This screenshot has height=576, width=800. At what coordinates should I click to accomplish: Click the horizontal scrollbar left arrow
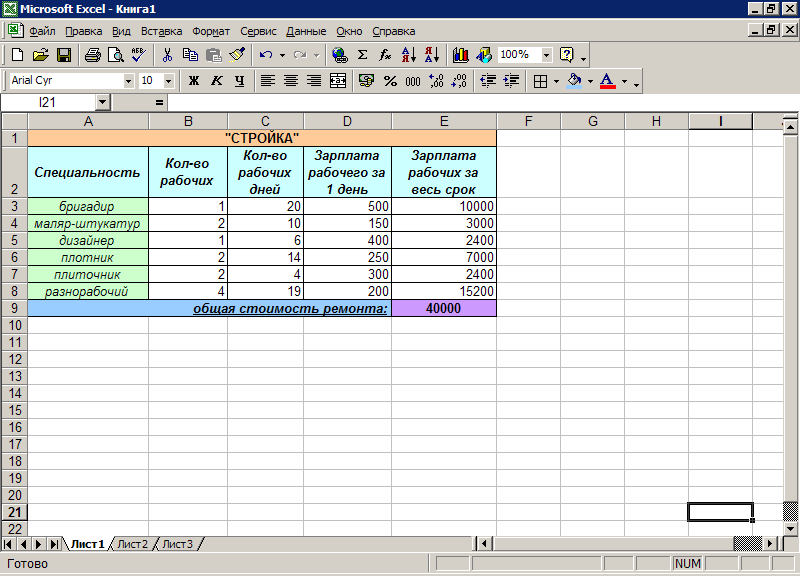(x=484, y=544)
